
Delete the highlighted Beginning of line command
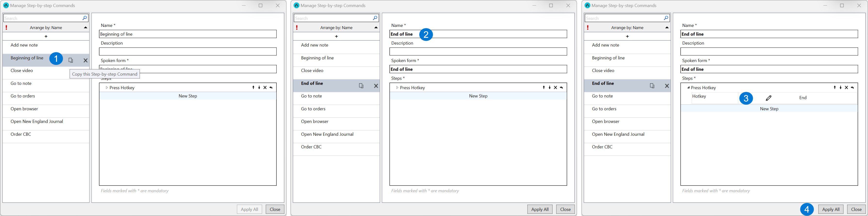[86, 60]
